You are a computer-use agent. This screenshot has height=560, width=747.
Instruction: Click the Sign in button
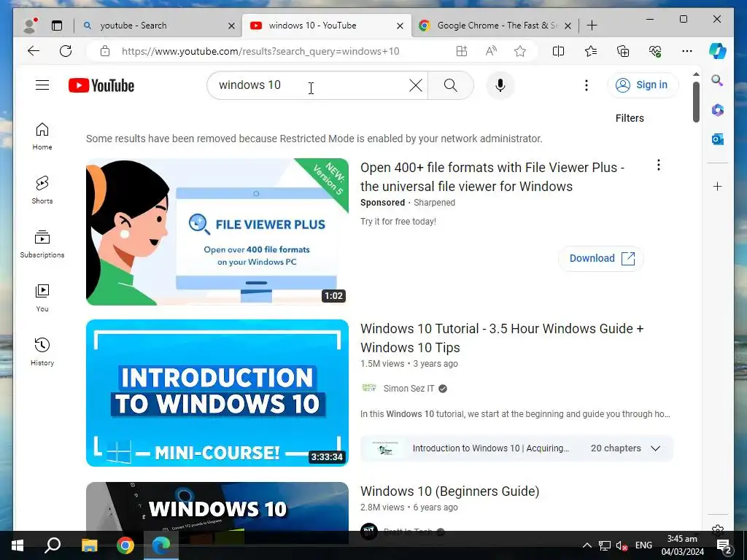coord(643,85)
